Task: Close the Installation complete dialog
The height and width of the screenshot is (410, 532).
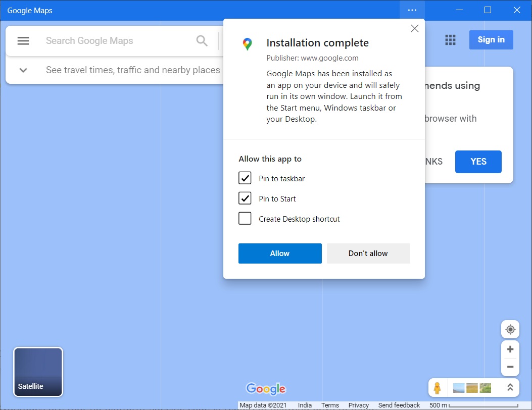Action: [415, 28]
